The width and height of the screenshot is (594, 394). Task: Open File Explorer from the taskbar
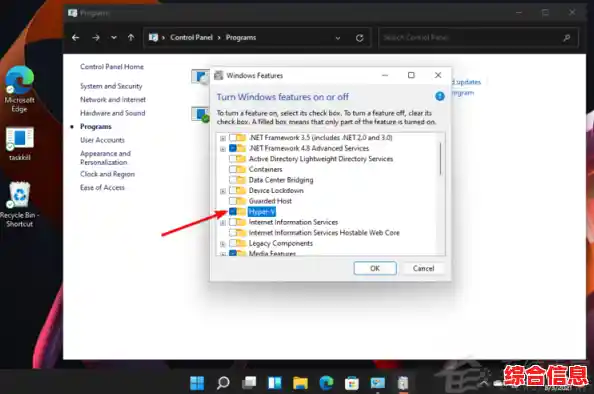(300, 383)
